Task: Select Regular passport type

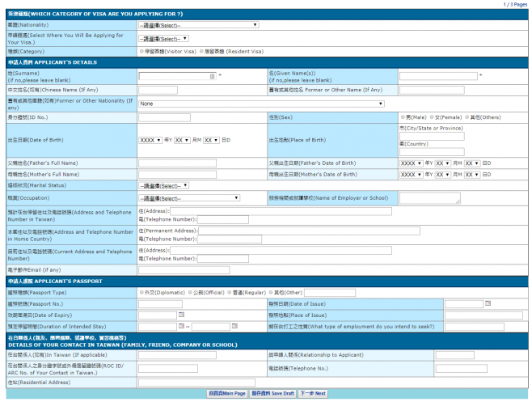Action: tap(229, 292)
